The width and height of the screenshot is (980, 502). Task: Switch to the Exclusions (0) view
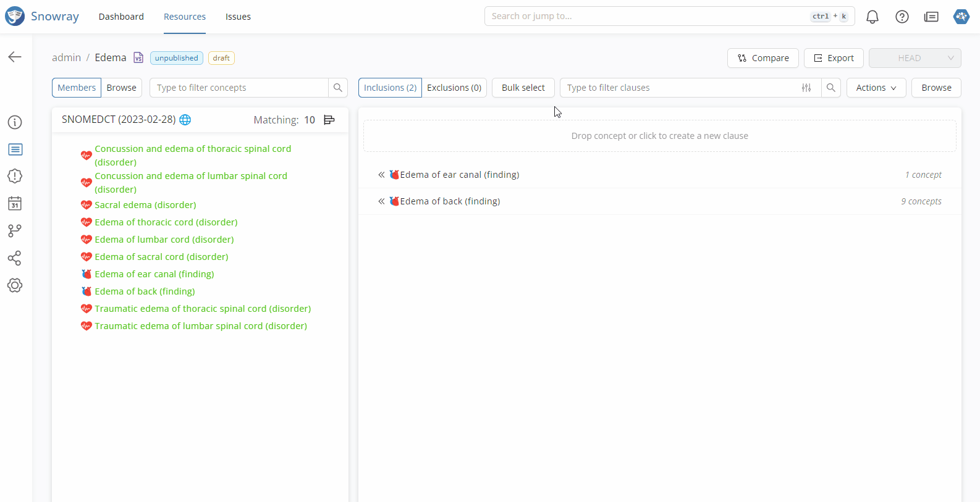click(454, 88)
